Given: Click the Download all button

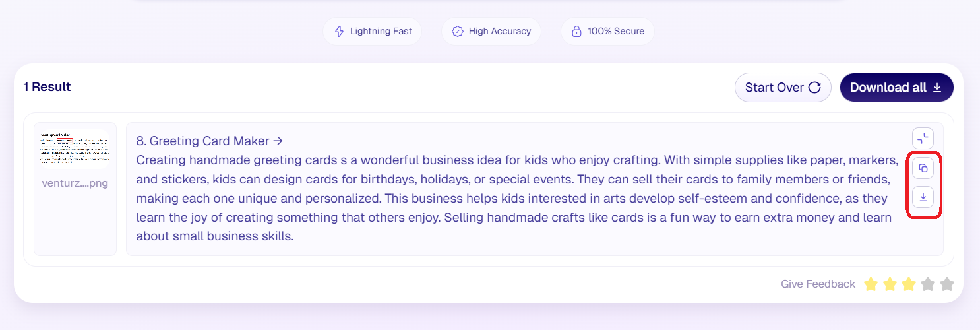Looking at the screenshot, I should [x=896, y=88].
